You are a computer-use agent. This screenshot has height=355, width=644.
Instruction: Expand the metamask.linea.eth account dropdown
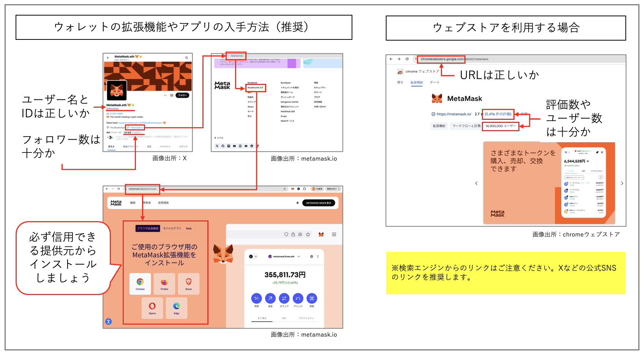pyautogui.click(x=284, y=256)
